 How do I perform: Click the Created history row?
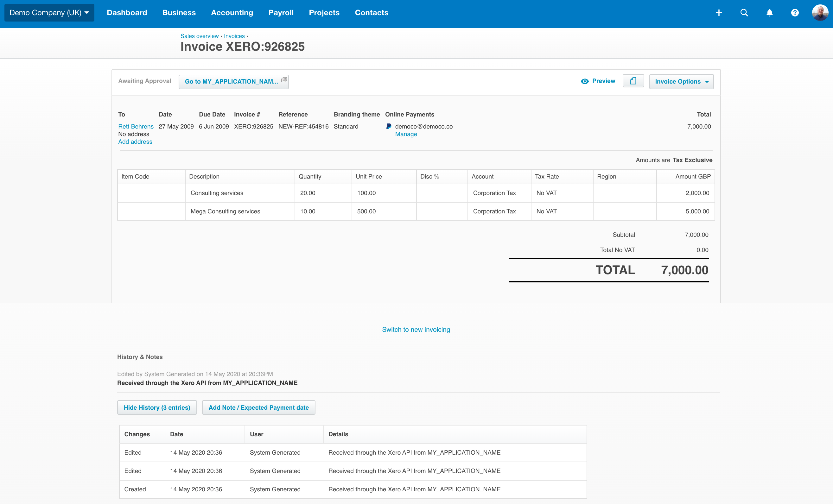coord(353,489)
